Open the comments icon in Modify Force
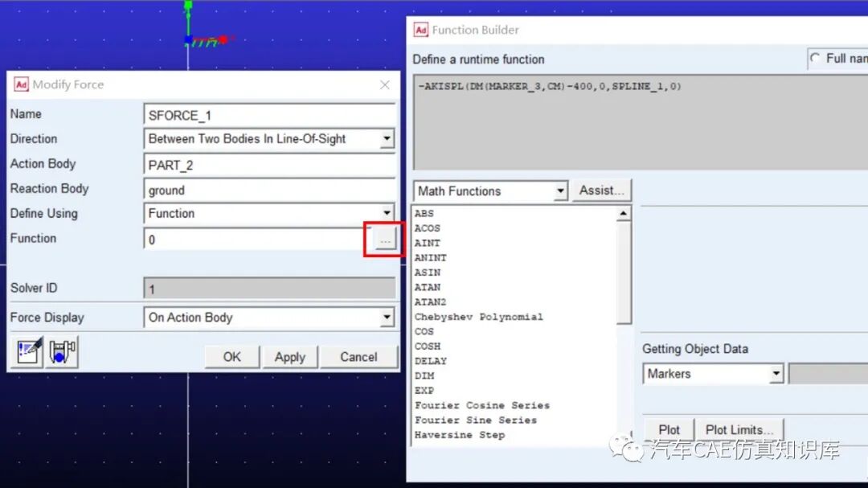 click(x=27, y=352)
